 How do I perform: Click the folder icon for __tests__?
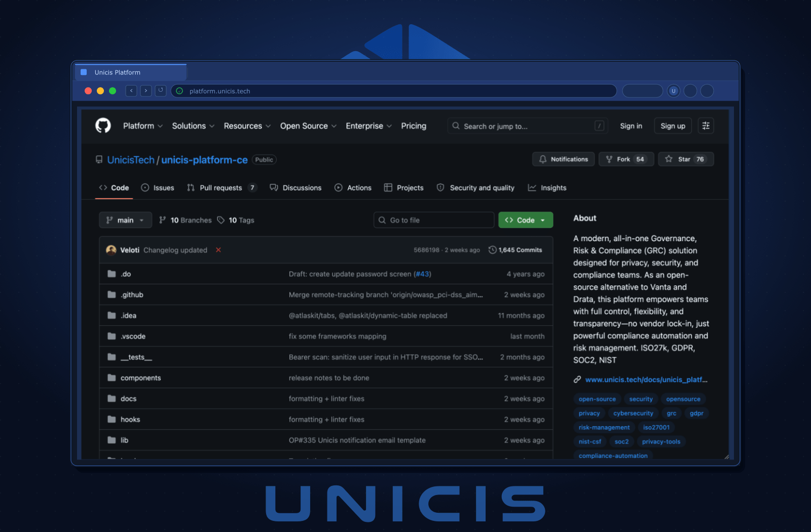tap(112, 357)
